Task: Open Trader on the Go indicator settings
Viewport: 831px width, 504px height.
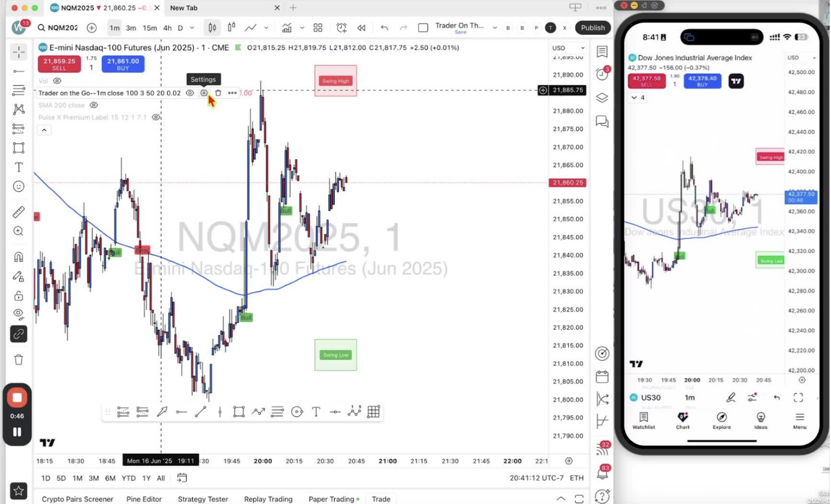Action: pos(204,93)
